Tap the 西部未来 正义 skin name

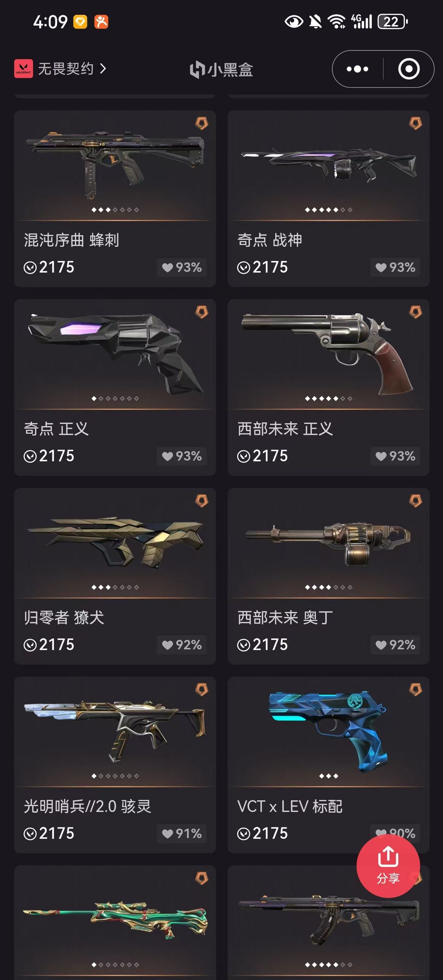[285, 429]
